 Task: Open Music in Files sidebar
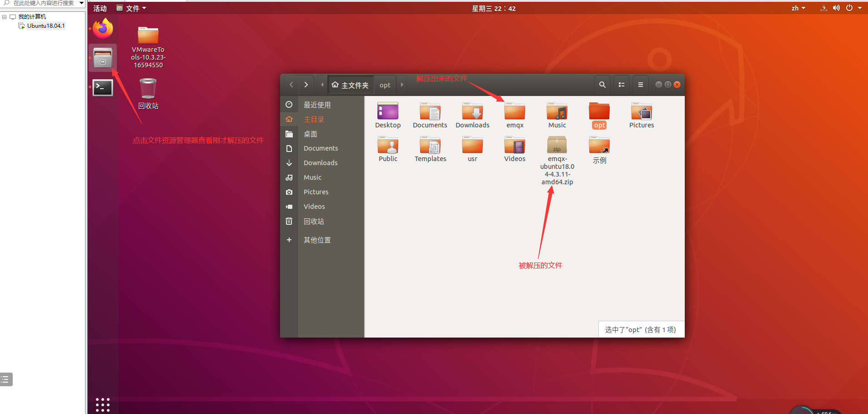pyautogui.click(x=322, y=177)
